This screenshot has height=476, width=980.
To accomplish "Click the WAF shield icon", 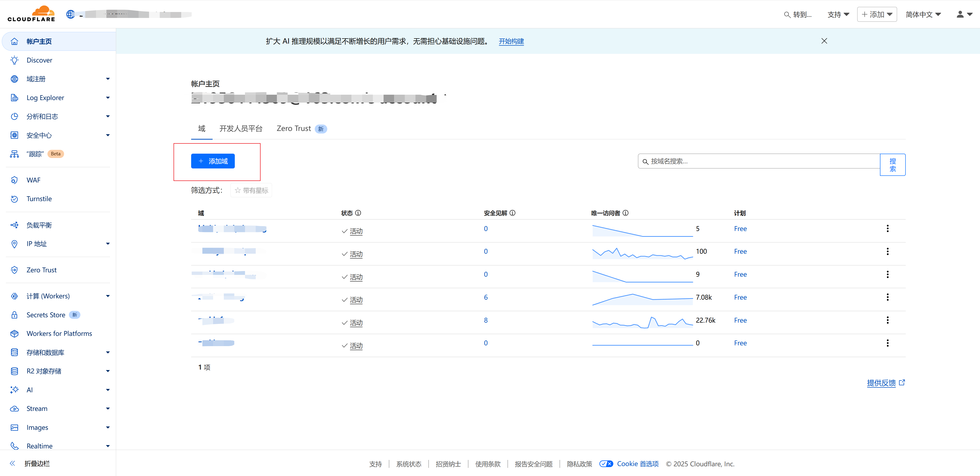I will click(x=15, y=180).
